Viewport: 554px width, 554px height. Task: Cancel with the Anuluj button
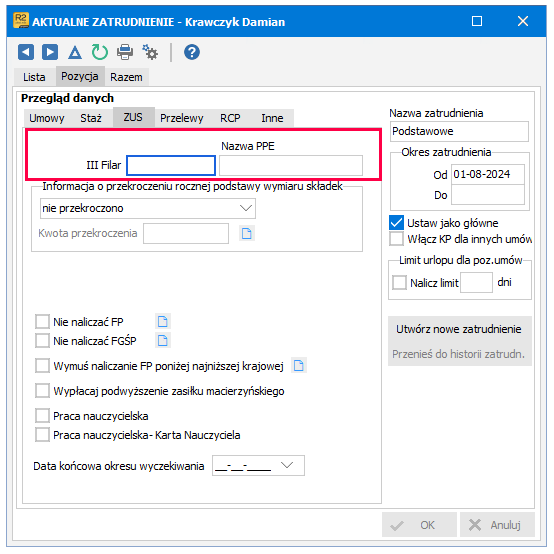click(x=497, y=525)
